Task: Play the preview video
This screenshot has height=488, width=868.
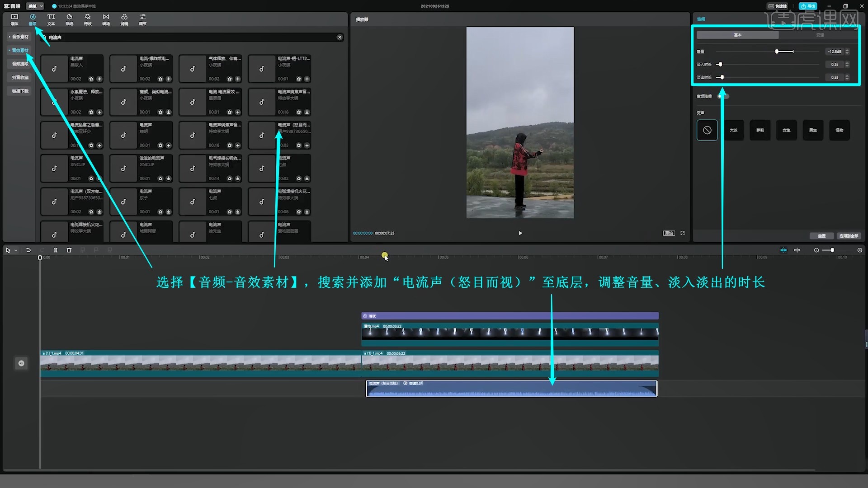Action: (x=520, y=233)
